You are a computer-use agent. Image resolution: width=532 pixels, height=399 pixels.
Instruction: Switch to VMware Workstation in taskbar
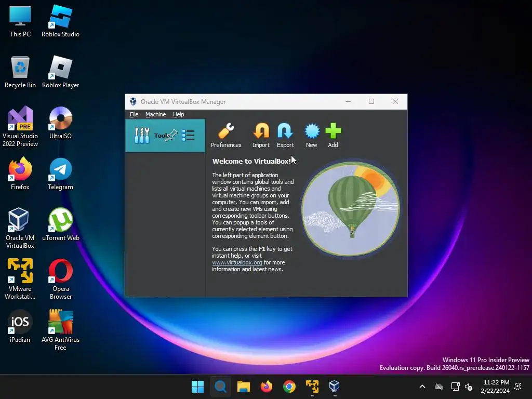point(312,387)
